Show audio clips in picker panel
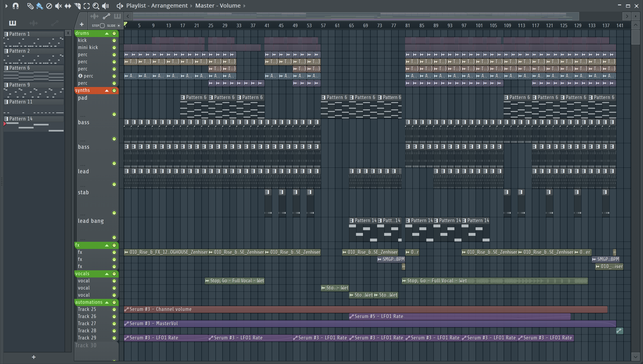Image resolution: width=643 pixels, height=364 pixels. pos(33,23)
